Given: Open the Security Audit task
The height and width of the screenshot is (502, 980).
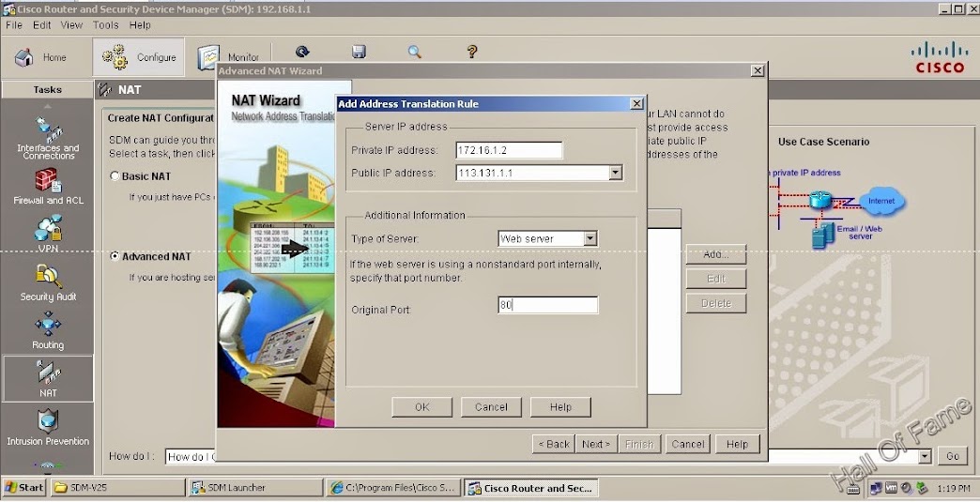Looking at the screenshot, I should (48, 282).
